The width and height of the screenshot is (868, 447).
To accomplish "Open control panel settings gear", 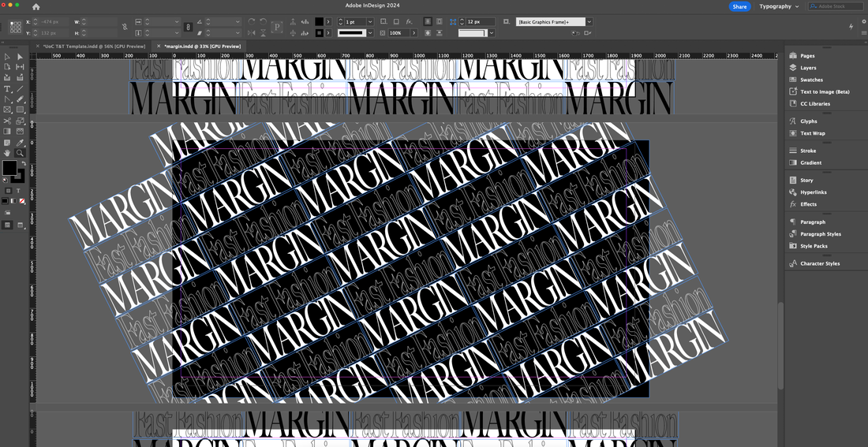I will click(x=864, y=21).
